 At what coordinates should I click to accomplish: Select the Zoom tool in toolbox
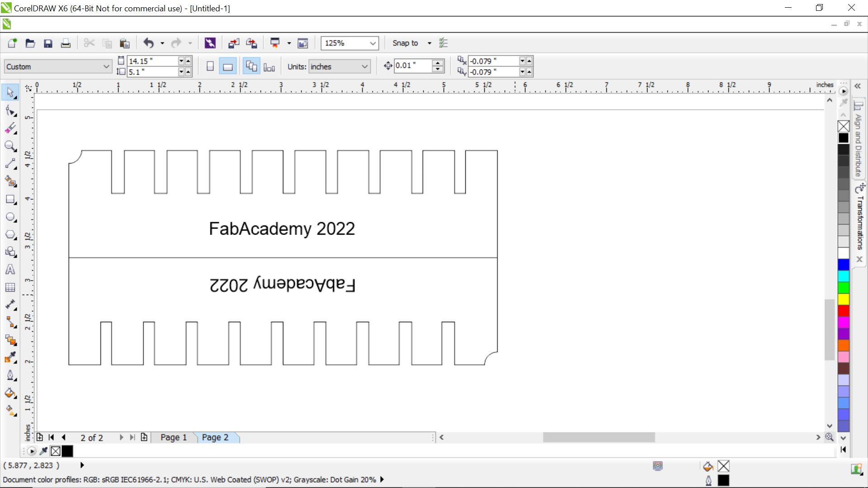[10, 145]
